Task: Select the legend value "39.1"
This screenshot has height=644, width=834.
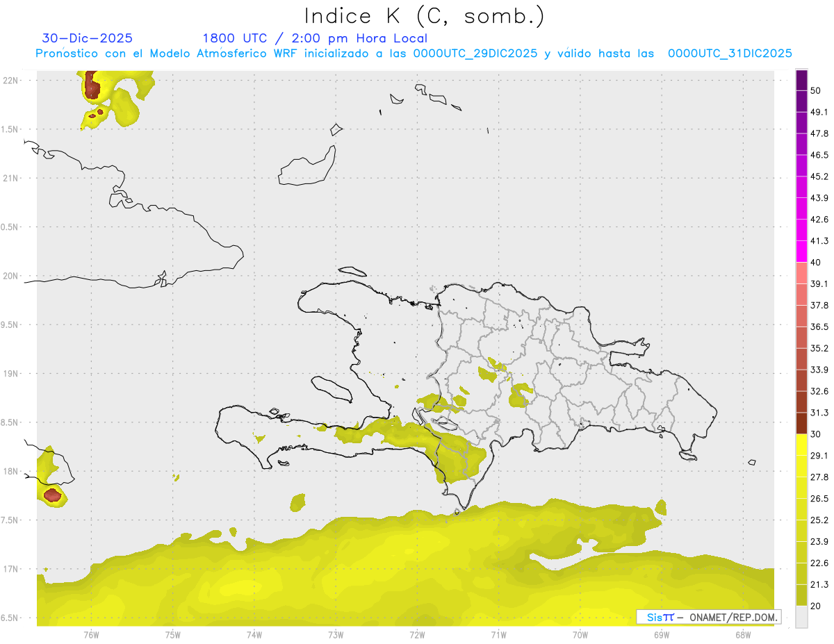Action: tap(819, 283)
